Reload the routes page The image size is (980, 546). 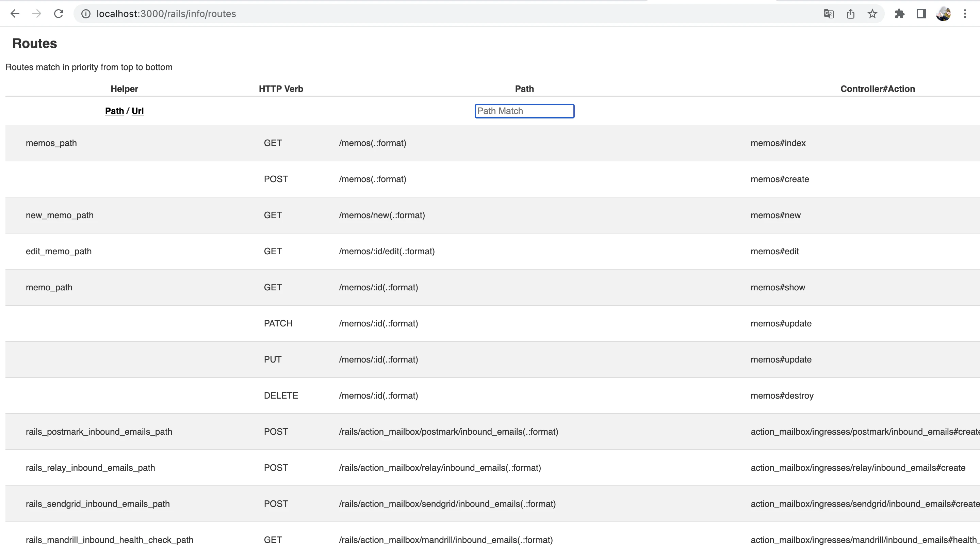click(59, 14)
